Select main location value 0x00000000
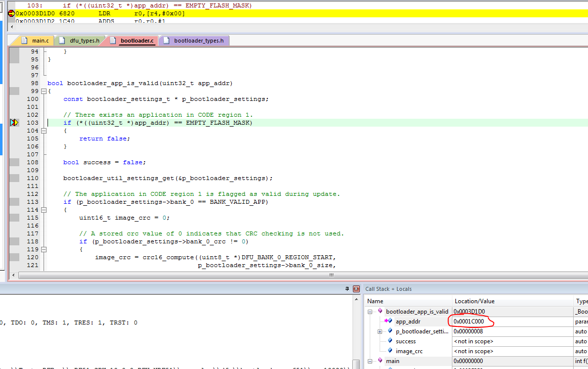The height and width of the screenshot is (369, 588). pyautogui.click(x=468, y=361)
